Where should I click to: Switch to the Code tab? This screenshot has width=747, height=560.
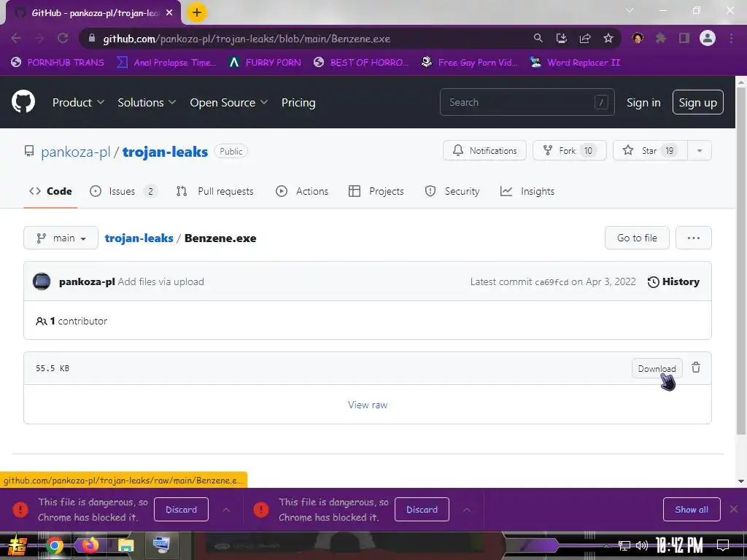coord(50,191)
